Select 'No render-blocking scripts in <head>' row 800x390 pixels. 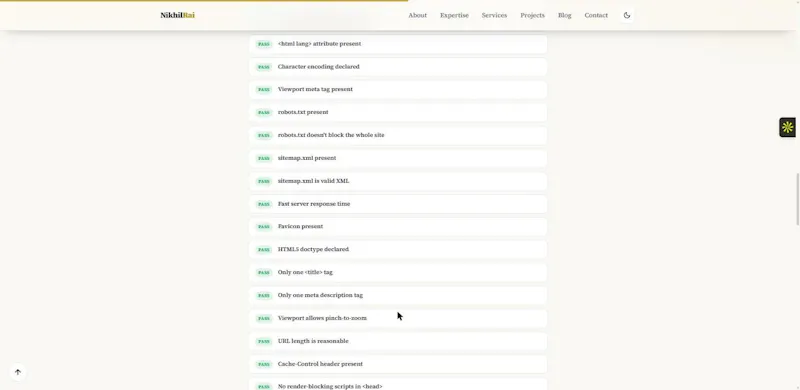click(x=398, y=384)
